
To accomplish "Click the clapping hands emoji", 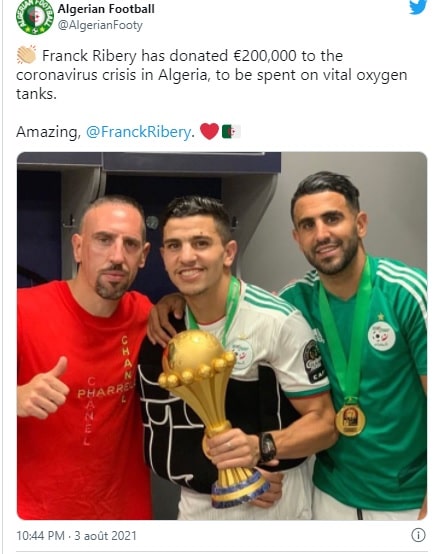I will coord(26,55).
